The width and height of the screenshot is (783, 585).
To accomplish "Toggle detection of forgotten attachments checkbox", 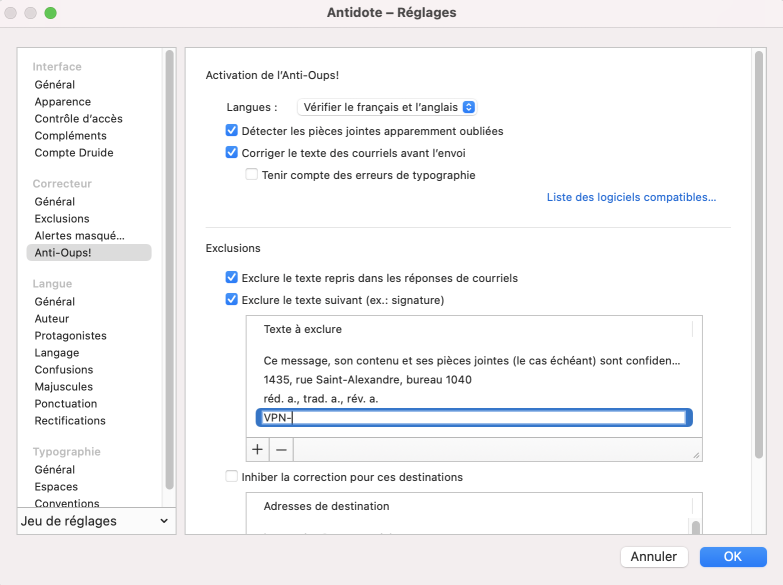I will [232, 131].
